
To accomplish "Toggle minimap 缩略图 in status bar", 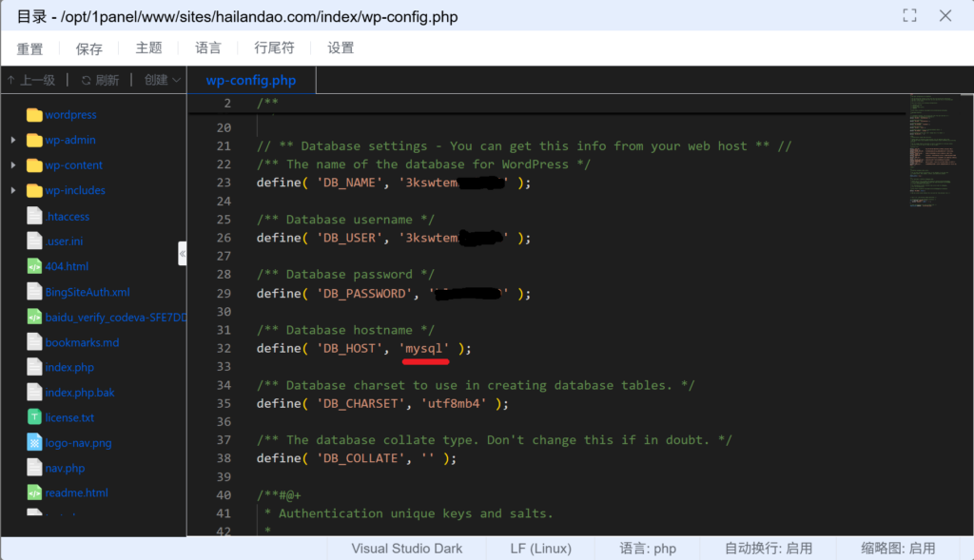I will (x=898, y=549).
